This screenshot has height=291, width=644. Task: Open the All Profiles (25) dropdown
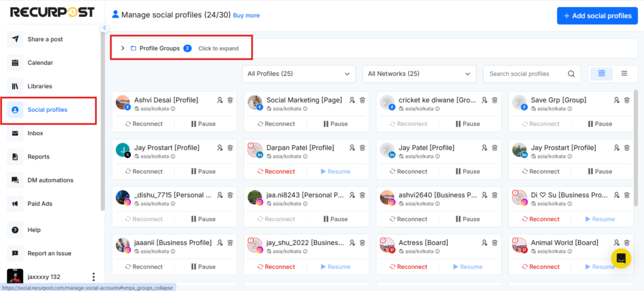299,74
